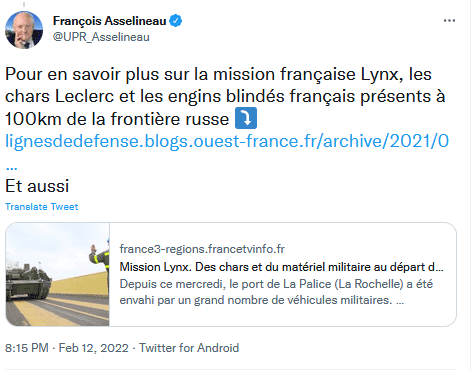Click the blue arrow emoji after 'frontière russe'
This screenshot has width=472, height=371.
[246, 118]
